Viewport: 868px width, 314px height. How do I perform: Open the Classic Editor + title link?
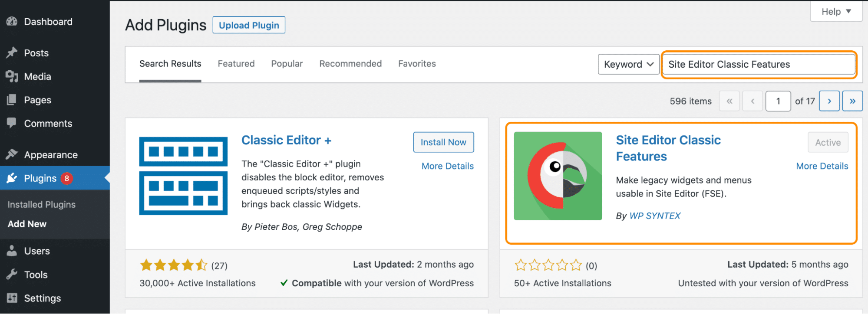(x=286, y=140)
